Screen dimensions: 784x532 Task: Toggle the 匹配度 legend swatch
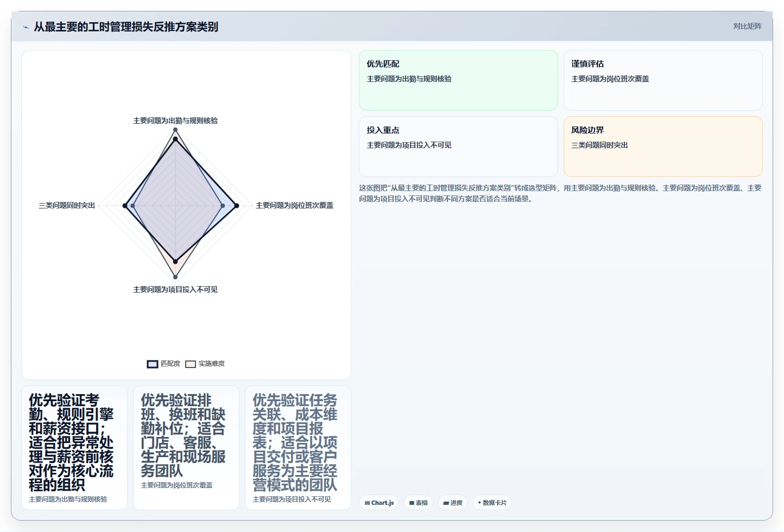153,364
